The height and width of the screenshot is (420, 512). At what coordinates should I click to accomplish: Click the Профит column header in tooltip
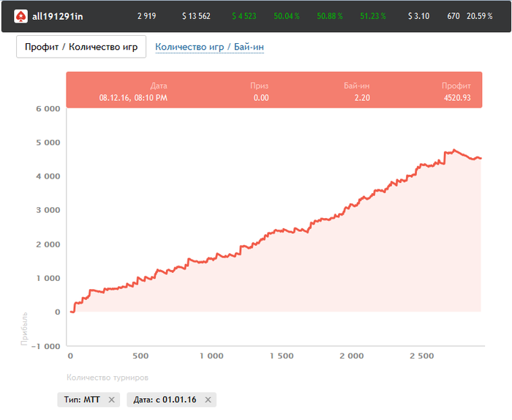click(456, 86)
